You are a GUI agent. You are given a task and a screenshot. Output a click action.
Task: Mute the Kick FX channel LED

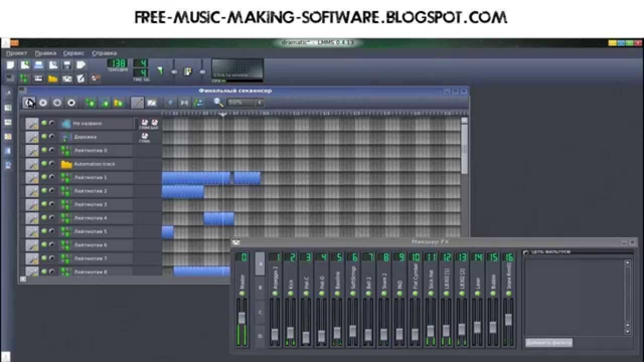click(x=290, y=293)
